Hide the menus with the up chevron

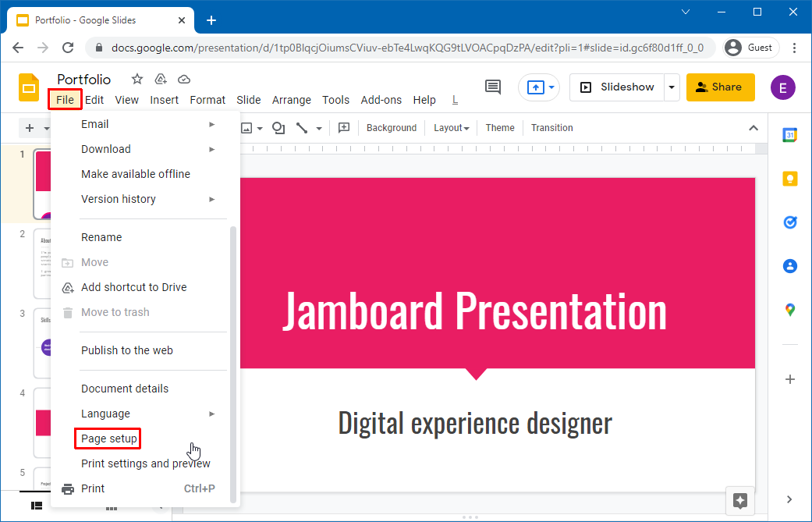pos(753,128)
